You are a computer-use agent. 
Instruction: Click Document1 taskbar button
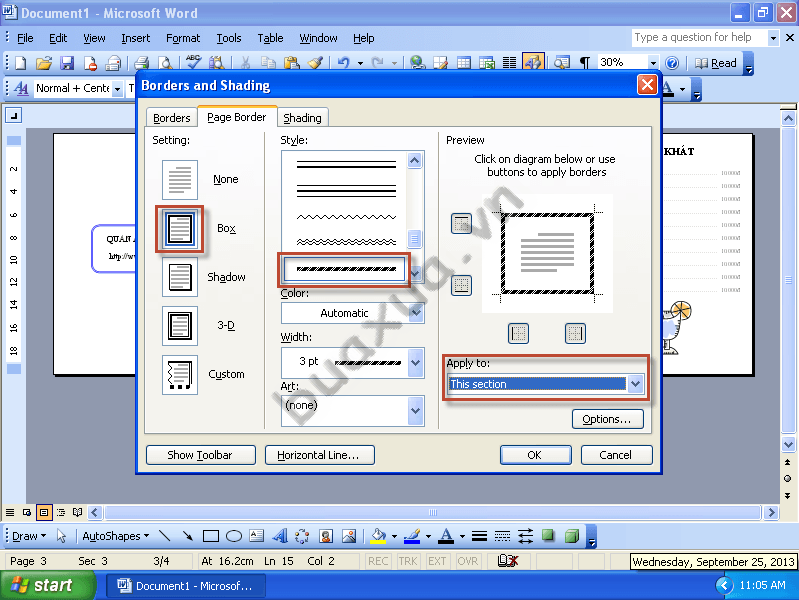186,586
